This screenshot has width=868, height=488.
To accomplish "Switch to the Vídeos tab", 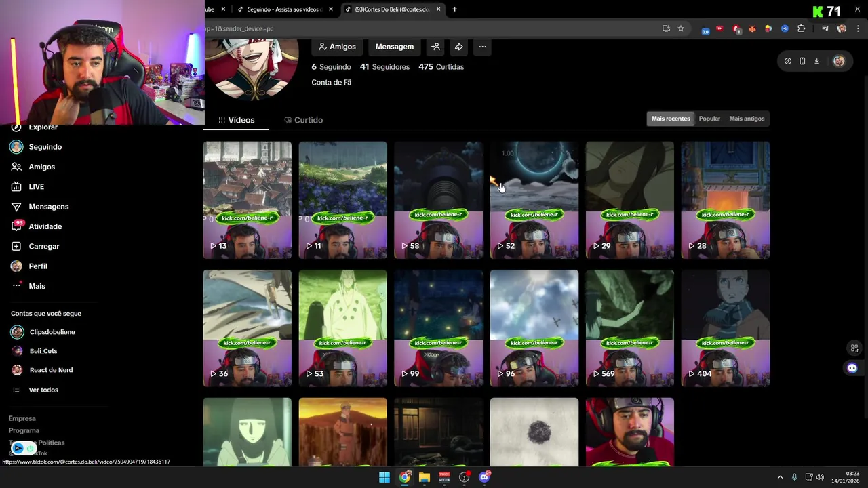I will pyautogui.click(x=236, y=120).
